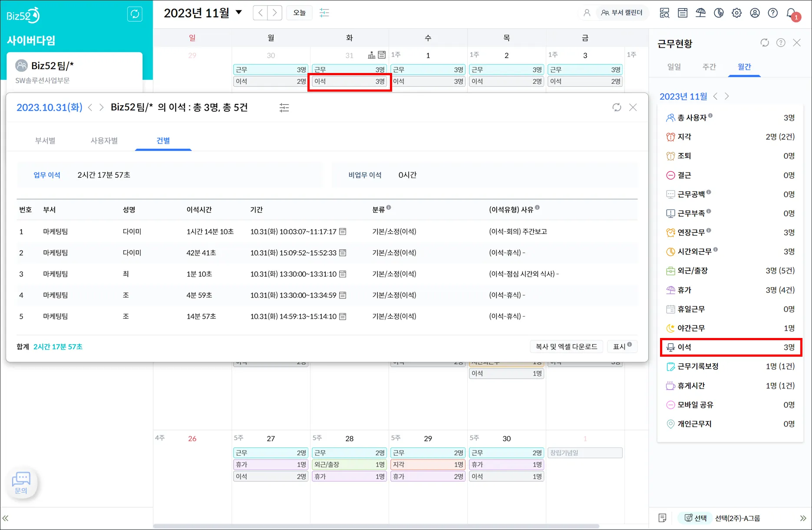This screenshot has height=530, width=812.
Task: Select the personal user view icon
Action: tap(587, 13)
